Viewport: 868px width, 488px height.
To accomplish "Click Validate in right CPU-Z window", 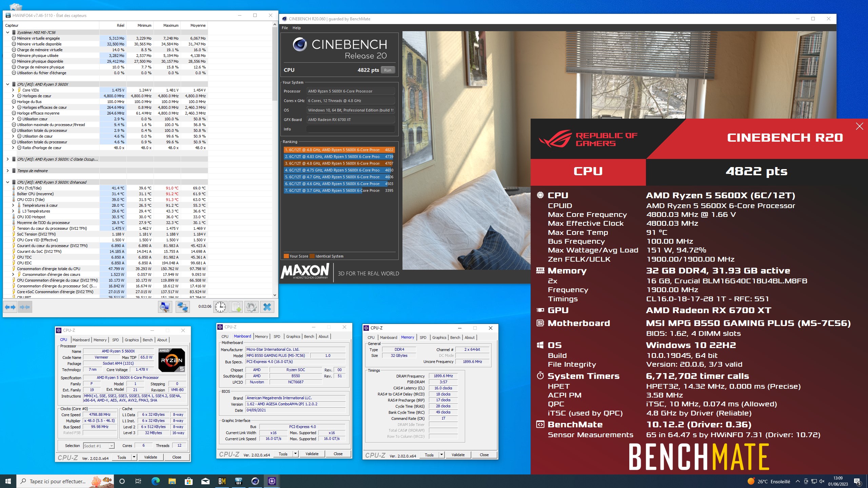I will tap(458, 455).
